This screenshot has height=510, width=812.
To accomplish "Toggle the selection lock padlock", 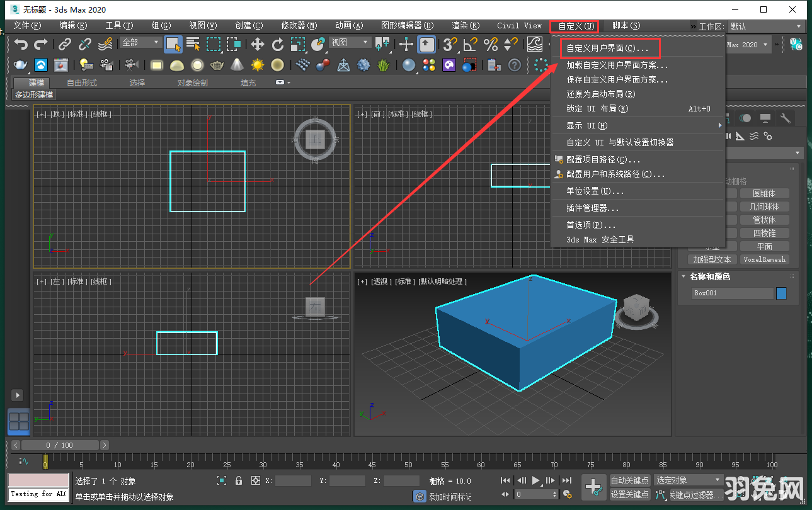I will [x=239, y=480].
